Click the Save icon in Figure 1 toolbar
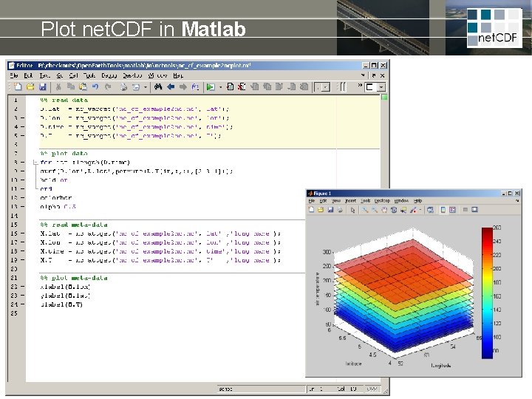 tap(330, 210)
